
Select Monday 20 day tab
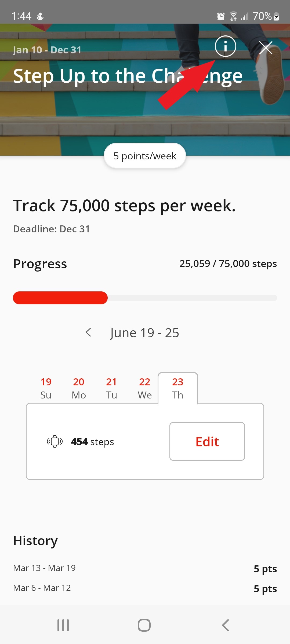79,388
